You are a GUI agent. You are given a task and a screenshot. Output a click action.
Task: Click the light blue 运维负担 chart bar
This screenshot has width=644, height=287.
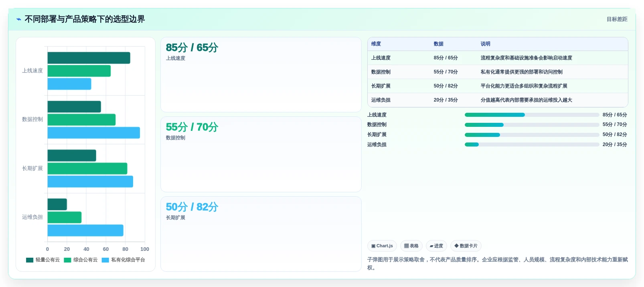pyautogui.click(x=85, y=230)
